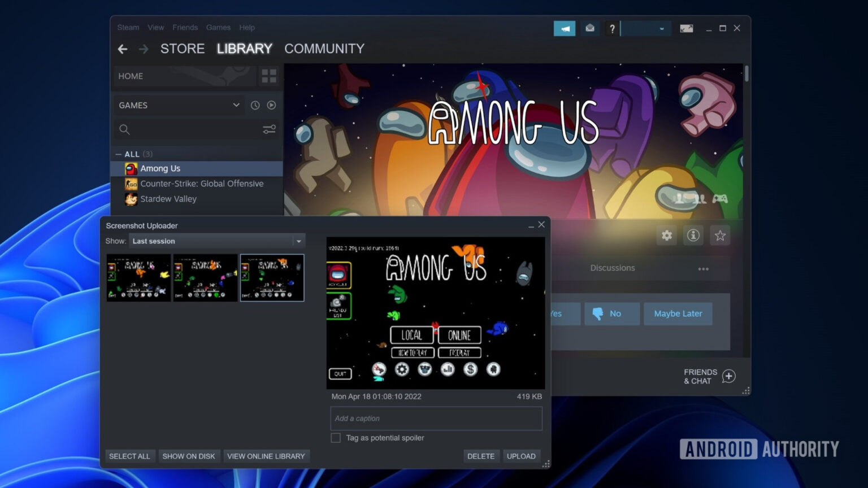Viewport: 868px width, 488px height.
Task: Open the Friends menu
Action: [x=185, y=28]
